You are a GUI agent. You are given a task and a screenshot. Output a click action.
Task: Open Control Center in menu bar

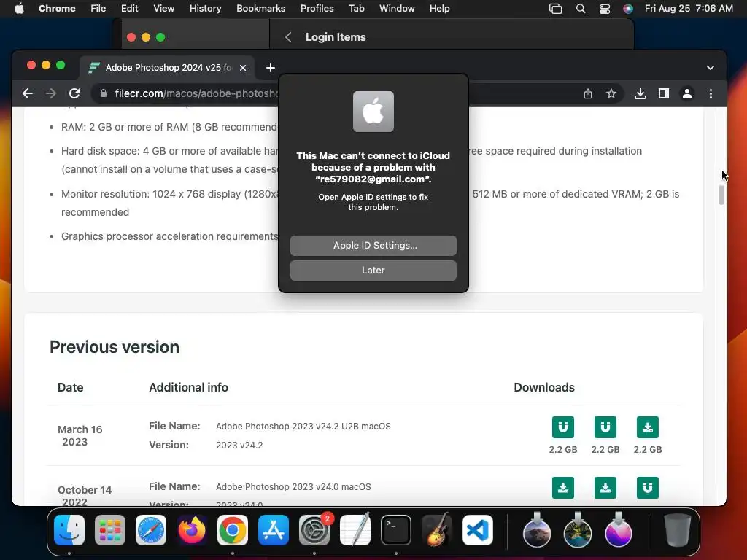click(605, 8)
